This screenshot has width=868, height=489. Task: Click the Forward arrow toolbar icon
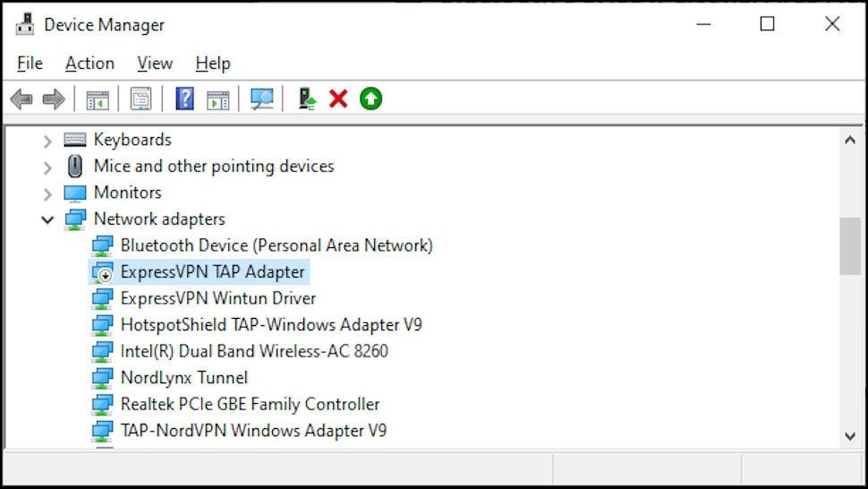tap(54, 99)
